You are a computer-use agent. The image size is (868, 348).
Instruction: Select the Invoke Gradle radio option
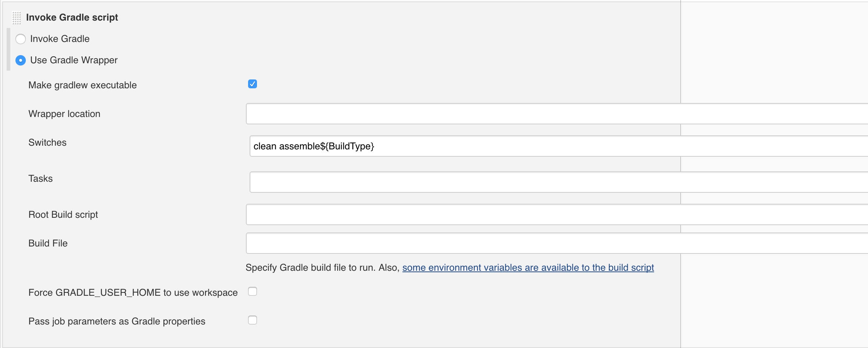point(21,39)
